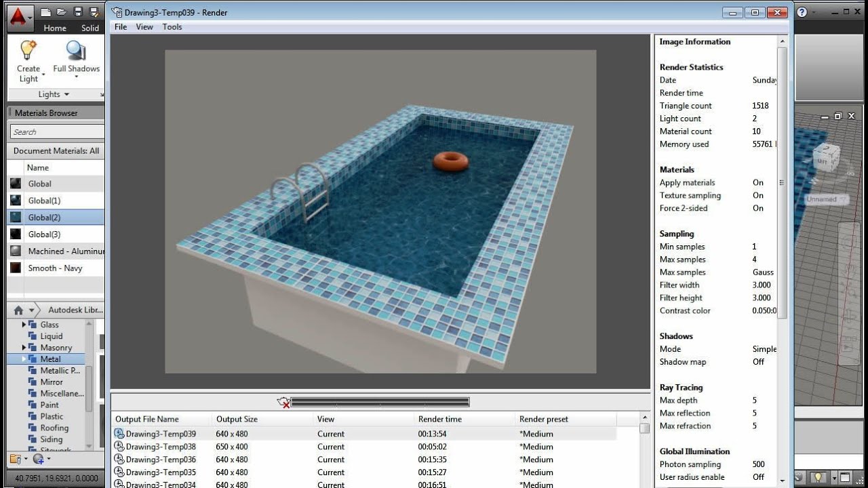Sort by Render time column header
This screenshot has width=868, height=488.
(465, 419)
